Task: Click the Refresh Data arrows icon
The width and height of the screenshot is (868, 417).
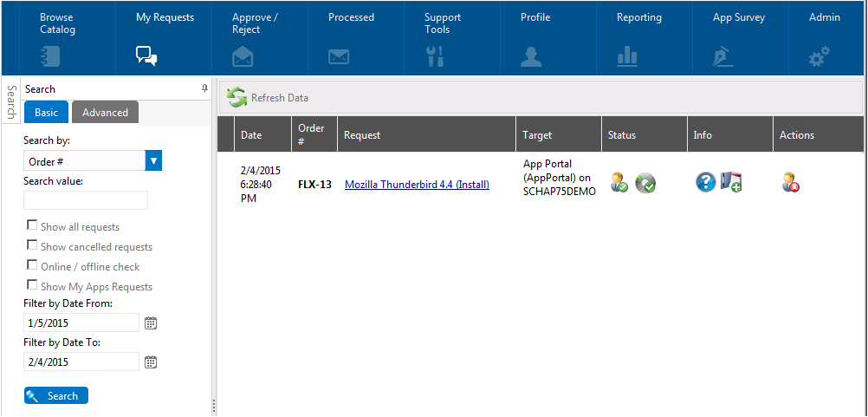Action: click(x=236, y=98)
